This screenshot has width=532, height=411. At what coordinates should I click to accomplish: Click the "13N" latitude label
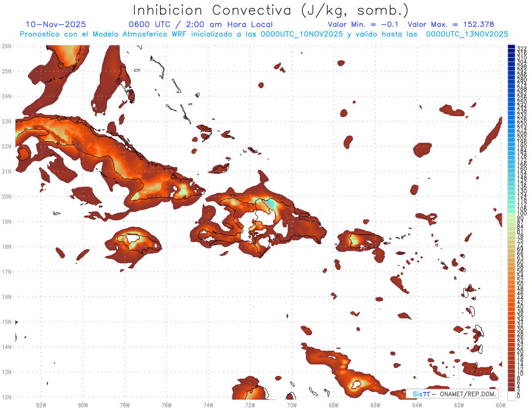7,372
